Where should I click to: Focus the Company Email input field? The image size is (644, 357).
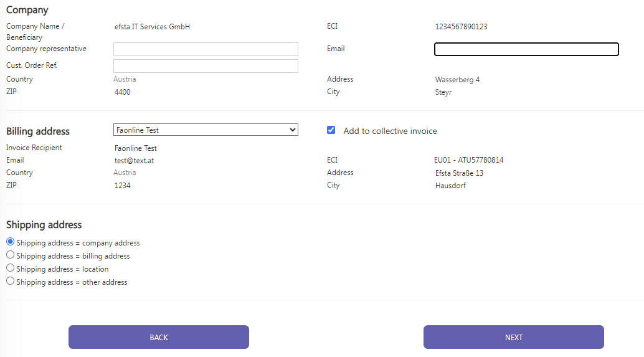click(526, 49)
